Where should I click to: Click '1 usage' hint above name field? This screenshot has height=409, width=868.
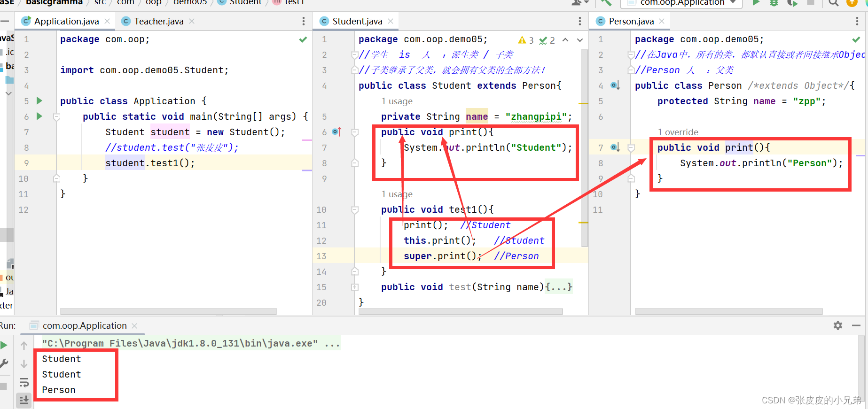coord(397,101)
